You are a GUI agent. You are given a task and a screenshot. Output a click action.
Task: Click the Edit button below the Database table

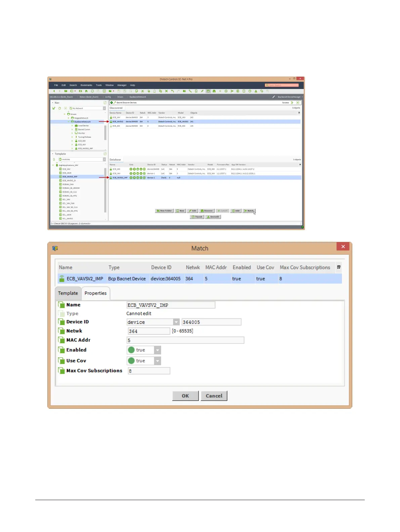pyautogui.click(x=192, y=211)
